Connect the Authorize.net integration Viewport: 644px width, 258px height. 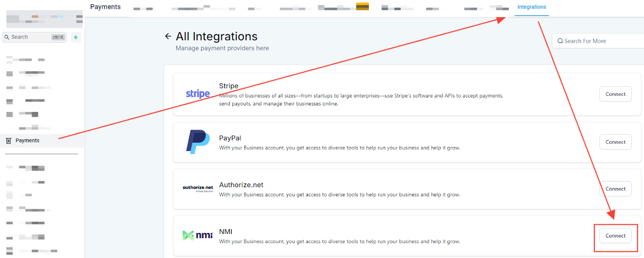615,189
